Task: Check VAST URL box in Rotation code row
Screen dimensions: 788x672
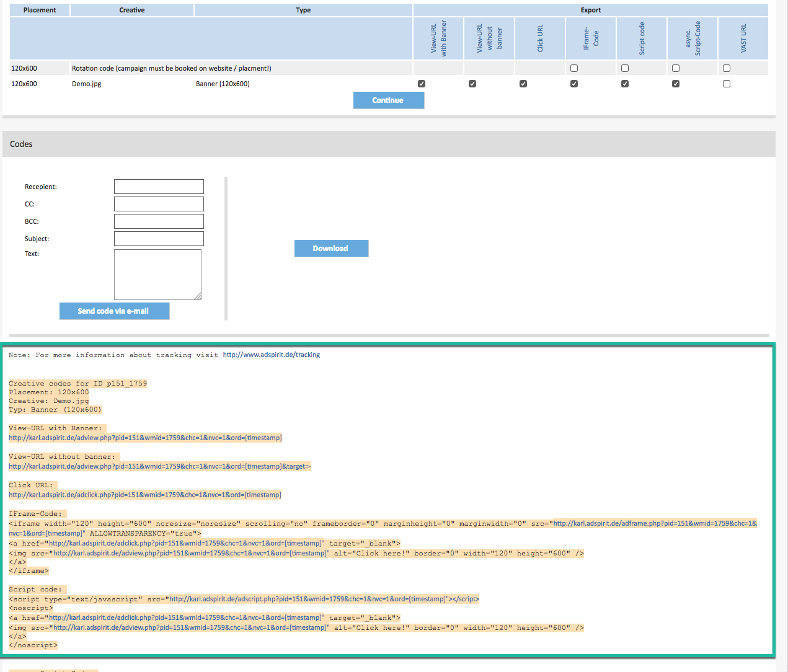Action: click(x=727, y=68)
